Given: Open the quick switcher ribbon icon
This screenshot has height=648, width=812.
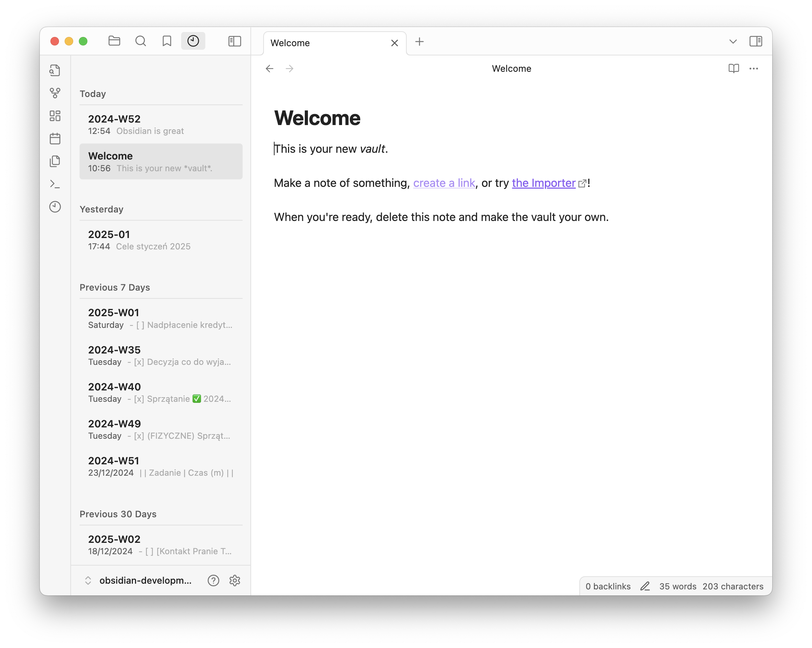Looking at the screenshot, I should click(55, 70).
